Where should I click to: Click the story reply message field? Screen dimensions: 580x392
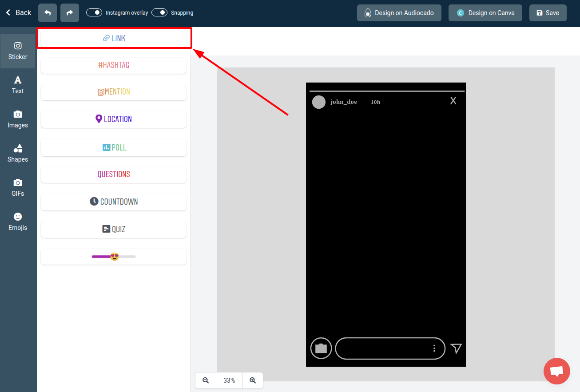tap(382, 348)
